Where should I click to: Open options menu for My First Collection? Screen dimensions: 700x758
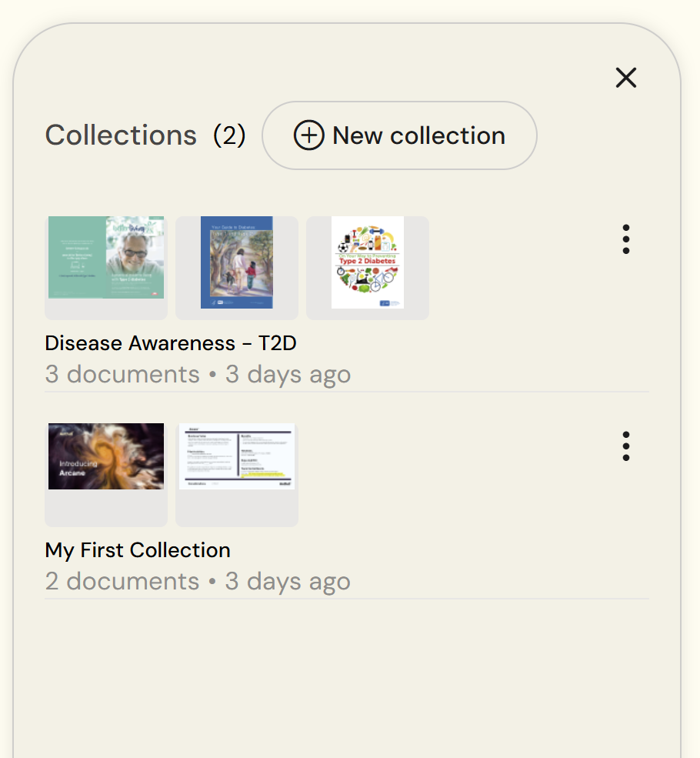tap(626, 446)
